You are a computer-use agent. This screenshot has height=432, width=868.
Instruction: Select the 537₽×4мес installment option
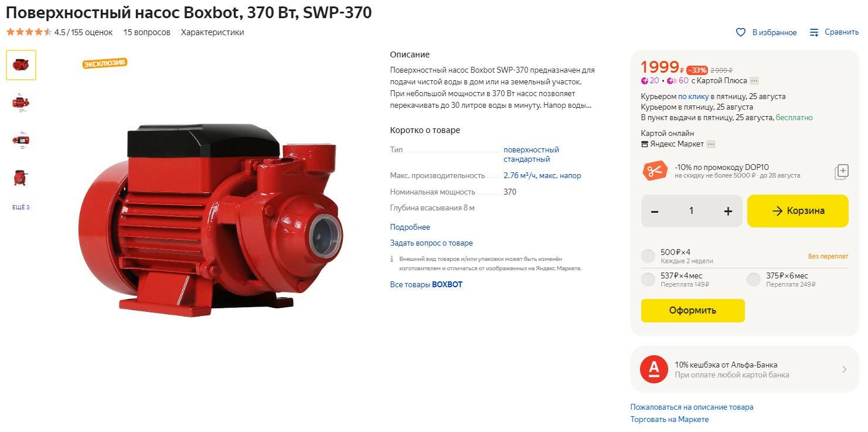[x=648, y=280]
